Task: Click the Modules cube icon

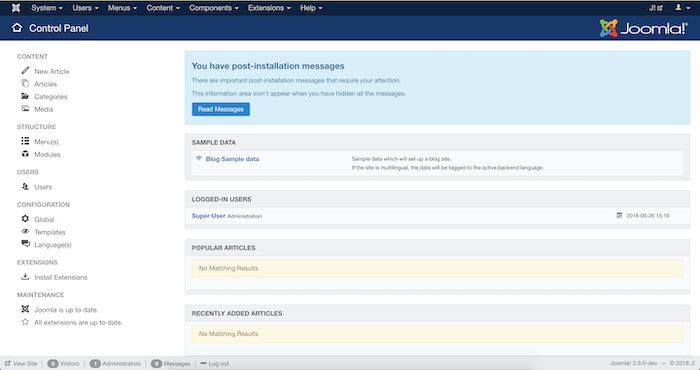Action: coord(25,154)
